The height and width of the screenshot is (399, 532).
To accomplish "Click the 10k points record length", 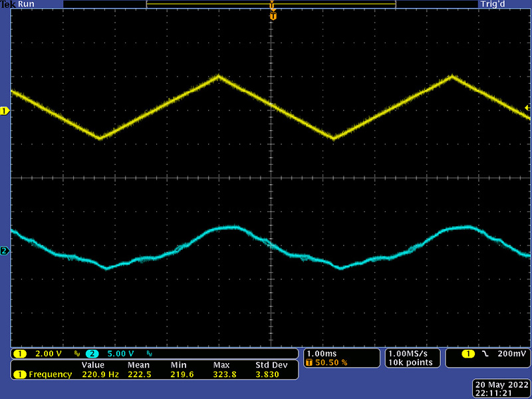I will pyautogui.click(x=410, y=362).
